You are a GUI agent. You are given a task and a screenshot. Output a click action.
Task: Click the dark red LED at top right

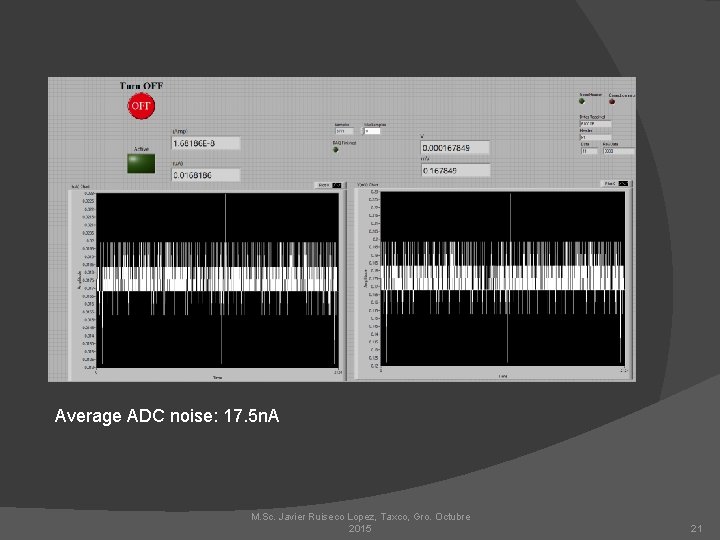click(x=612, y=101)
